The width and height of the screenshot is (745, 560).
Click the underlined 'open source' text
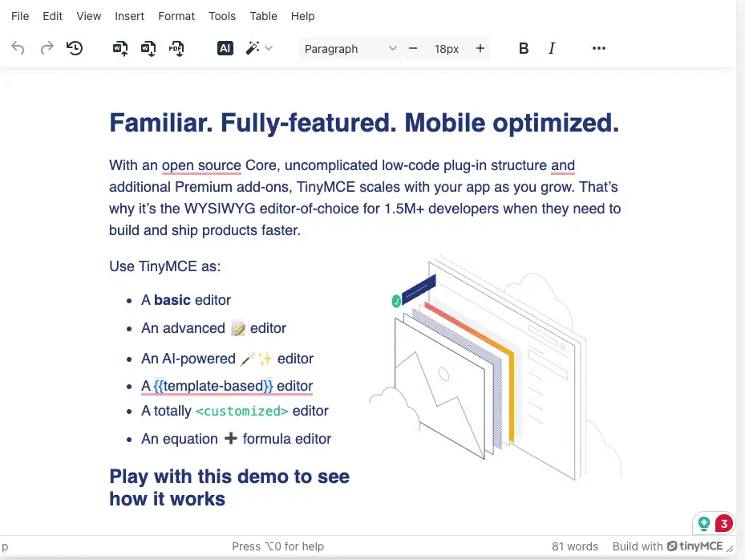click(201, 165)
